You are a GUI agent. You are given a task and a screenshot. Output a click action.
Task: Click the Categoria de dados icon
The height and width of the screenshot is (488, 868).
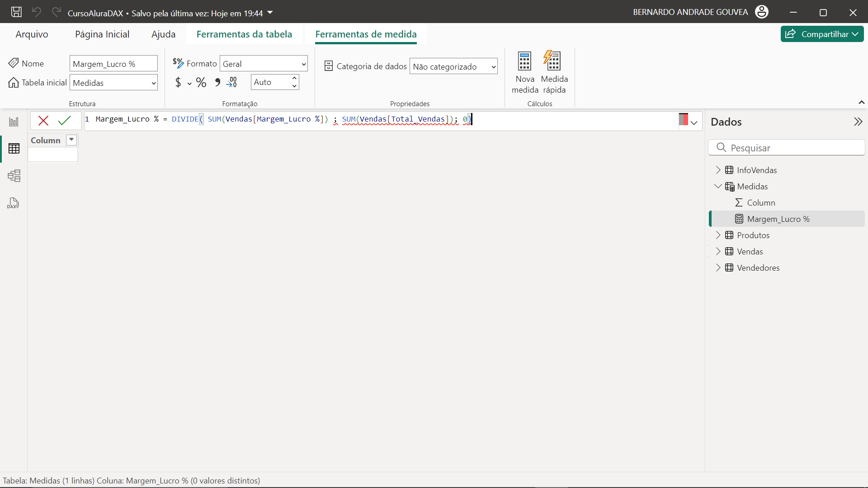point(329,66)
